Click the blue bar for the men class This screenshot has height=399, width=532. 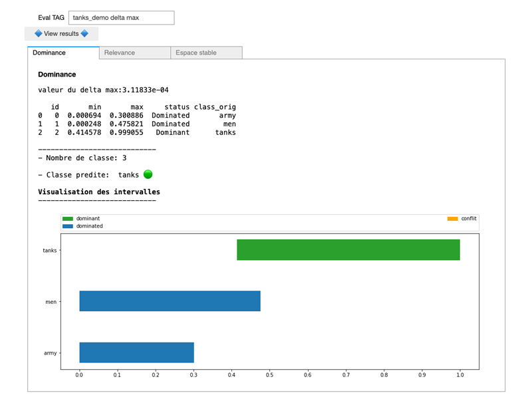coord(170,301)
